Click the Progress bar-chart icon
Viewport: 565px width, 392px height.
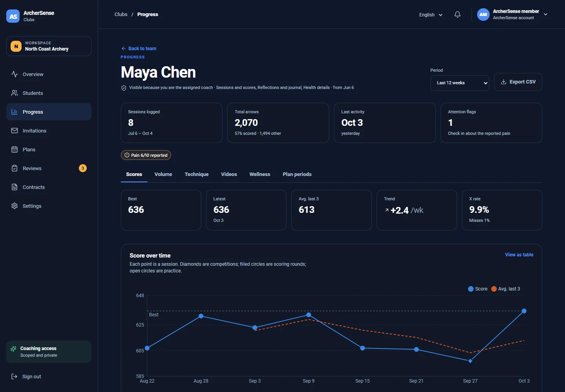15,112
